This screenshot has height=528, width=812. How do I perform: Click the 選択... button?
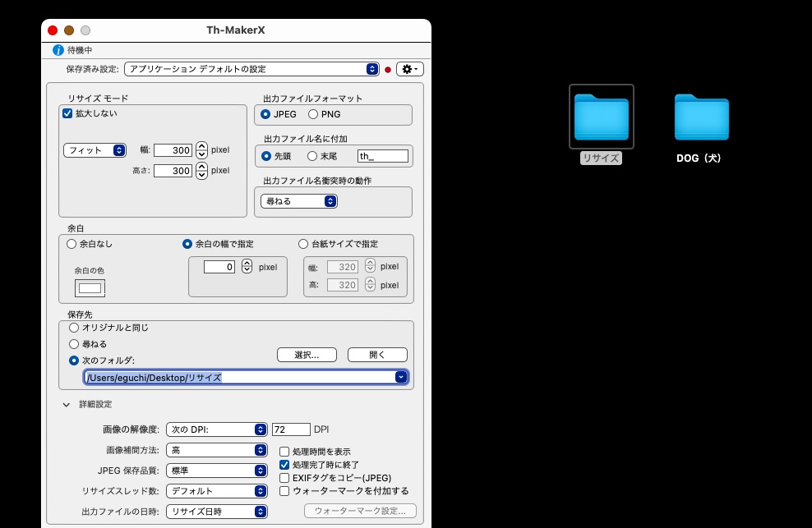pos(307,355)
